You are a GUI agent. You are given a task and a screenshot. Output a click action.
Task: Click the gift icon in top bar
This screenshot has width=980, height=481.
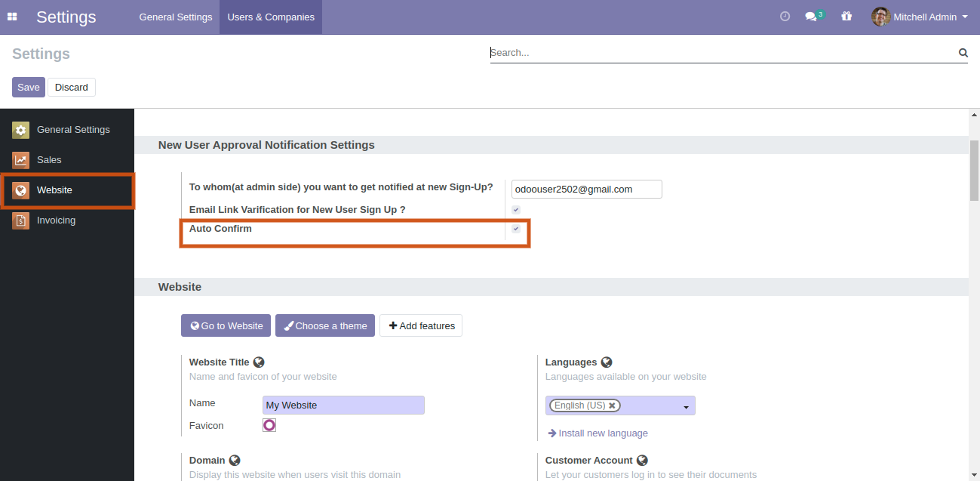click(846, 17)
